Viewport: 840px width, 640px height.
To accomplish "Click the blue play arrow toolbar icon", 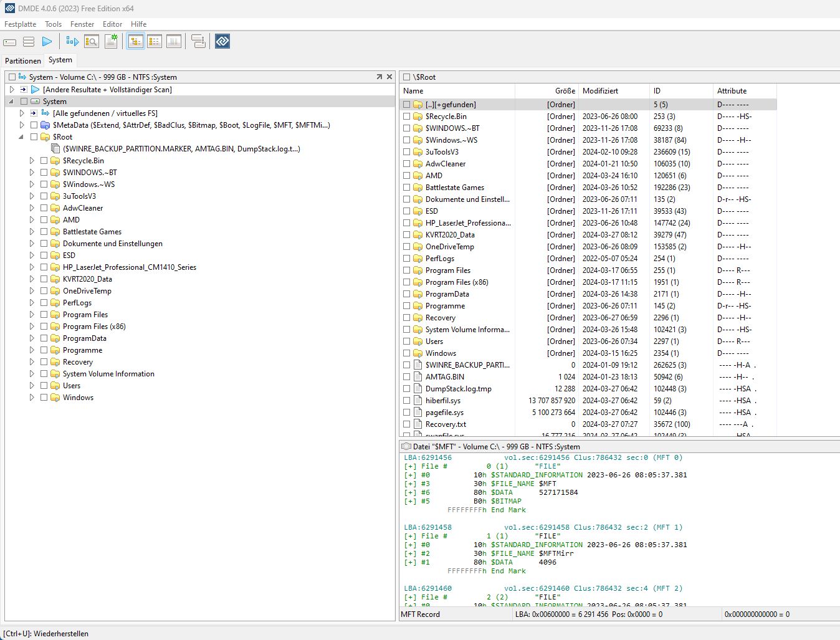I will 47,42.
